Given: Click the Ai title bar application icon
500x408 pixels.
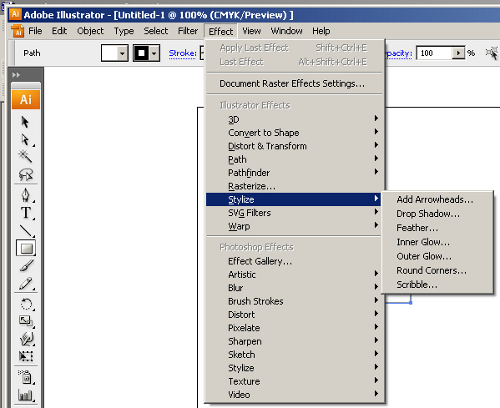Looking at the screenshot, I should (15, 14).
